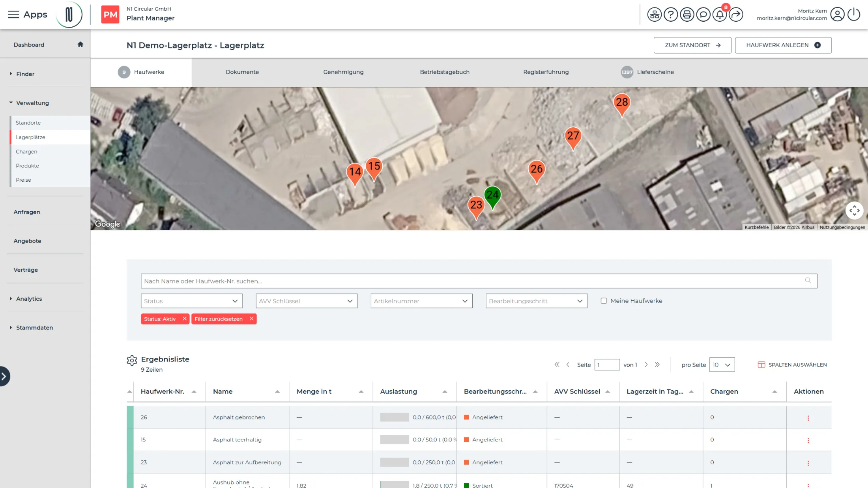Open the pro Seite rows dropdown
Image resolution: width=868 pixels, height=488 pixels.
coord(722,365)
